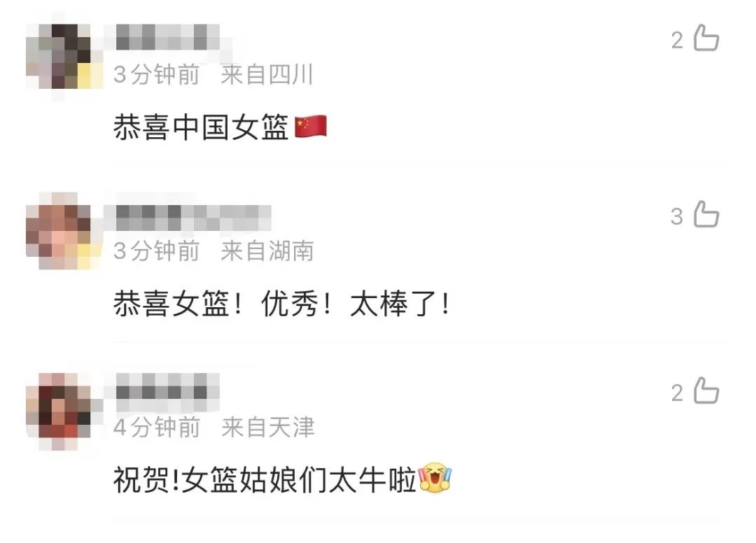Tap the cheering emoji in third comment

[435, 477]
